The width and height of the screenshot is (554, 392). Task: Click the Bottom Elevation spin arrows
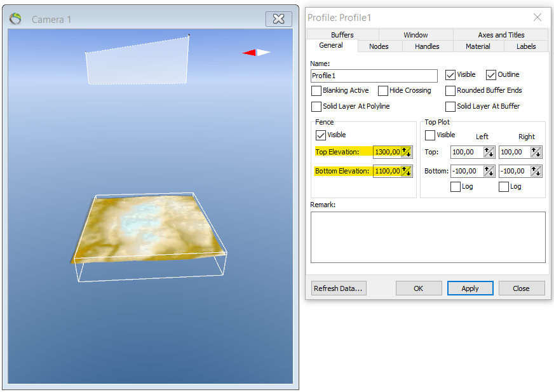pos(407,171)
